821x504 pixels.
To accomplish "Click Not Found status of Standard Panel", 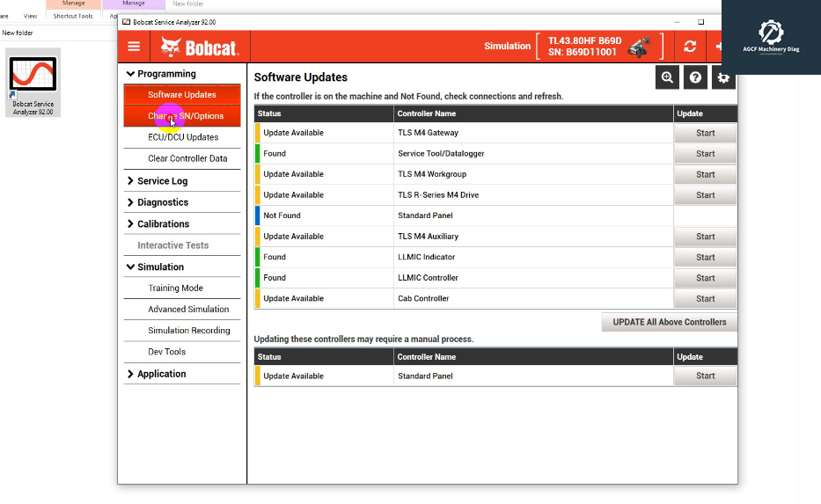I will point(282,215).
